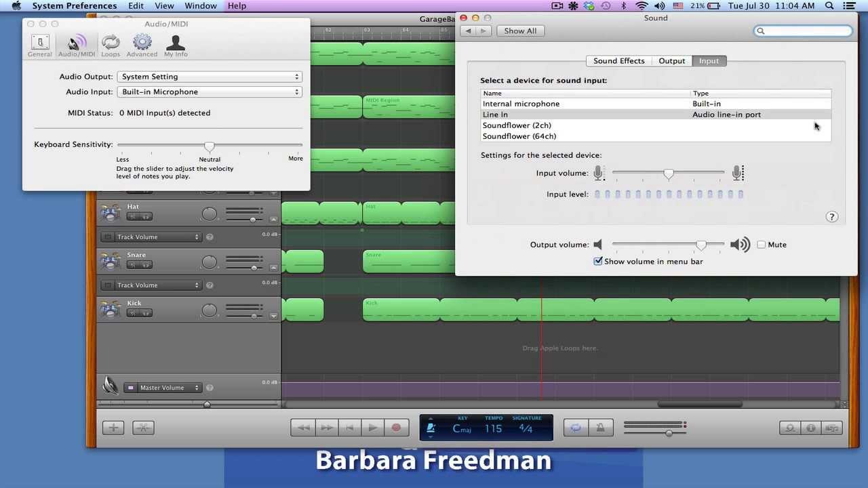This screenshot has width=868, height=488.
Task: Click the System Preferences search field
Action: (x=803, y=30)
